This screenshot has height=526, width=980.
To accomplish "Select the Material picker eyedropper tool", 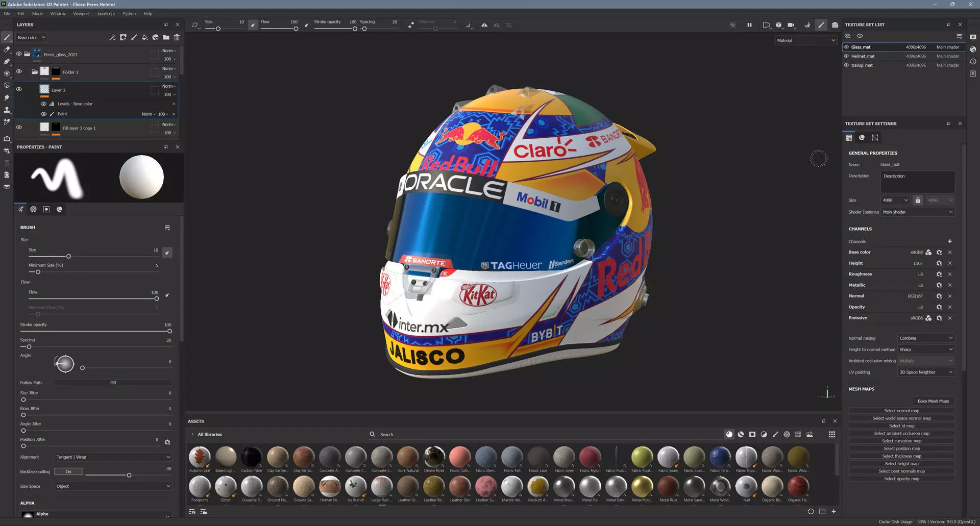I will point(7,122).
